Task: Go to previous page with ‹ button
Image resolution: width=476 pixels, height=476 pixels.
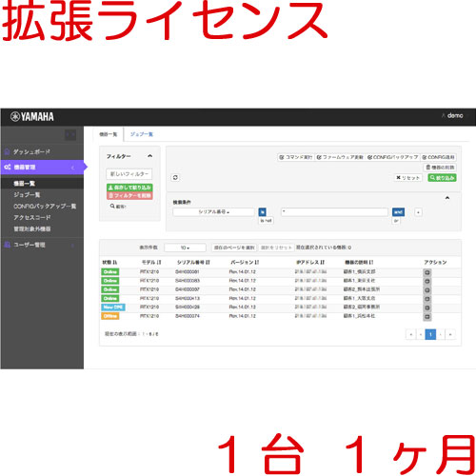Action: [x=421, y=334]
